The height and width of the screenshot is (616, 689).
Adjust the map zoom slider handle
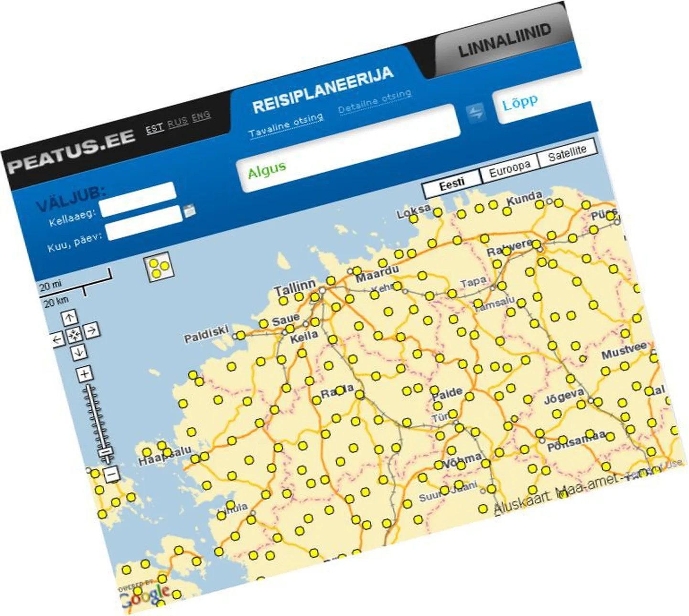105,453
